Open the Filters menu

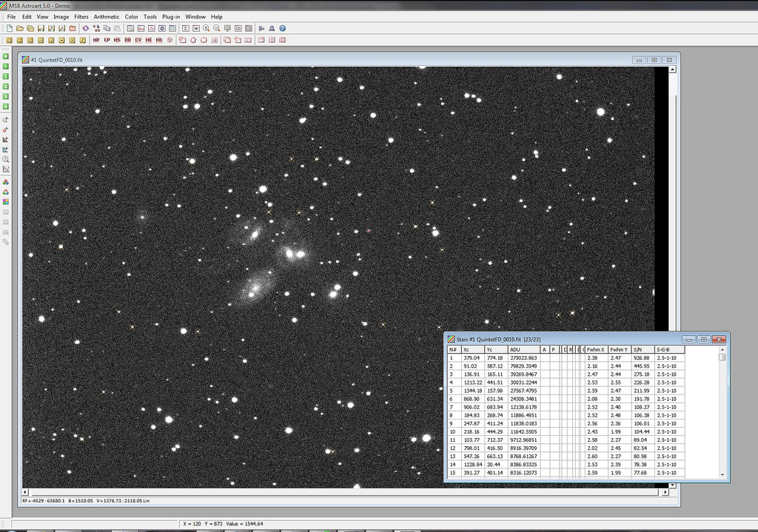[81, 16]
